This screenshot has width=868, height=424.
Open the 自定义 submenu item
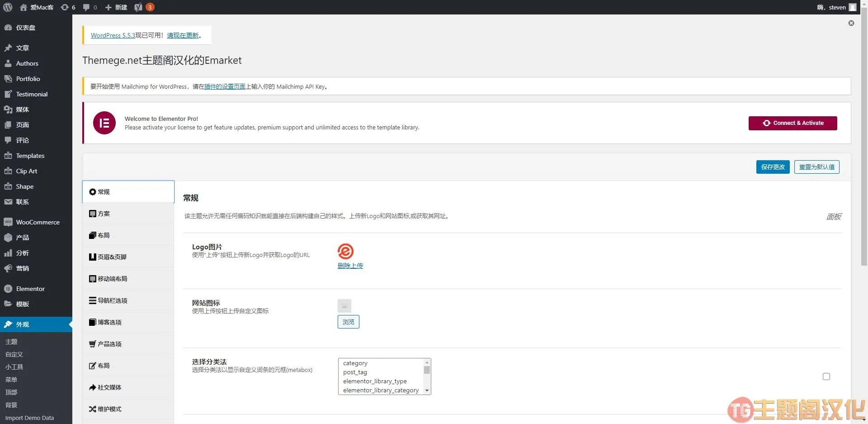(14, 354)
